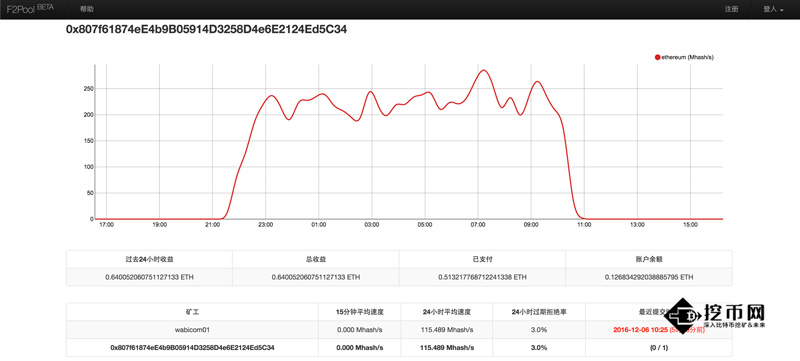Click the 已支付 header cell
The height and width of the screenshot is (361, 800).
[x=482, y=259]
